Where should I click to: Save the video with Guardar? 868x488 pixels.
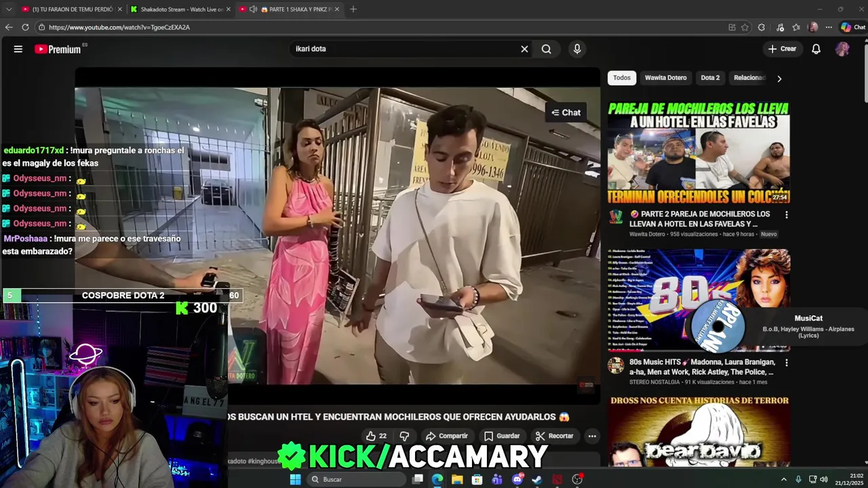coord(502,436)
